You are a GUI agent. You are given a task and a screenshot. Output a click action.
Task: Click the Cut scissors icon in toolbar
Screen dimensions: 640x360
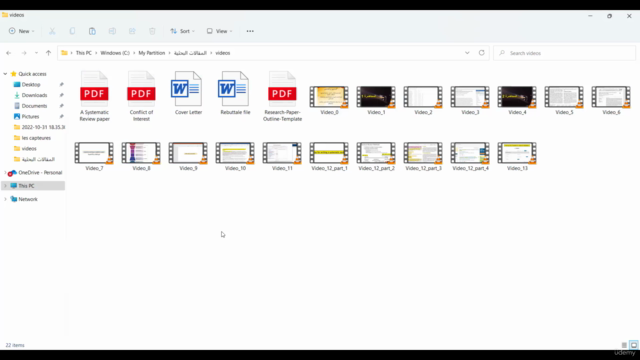(x=52, y=31)
